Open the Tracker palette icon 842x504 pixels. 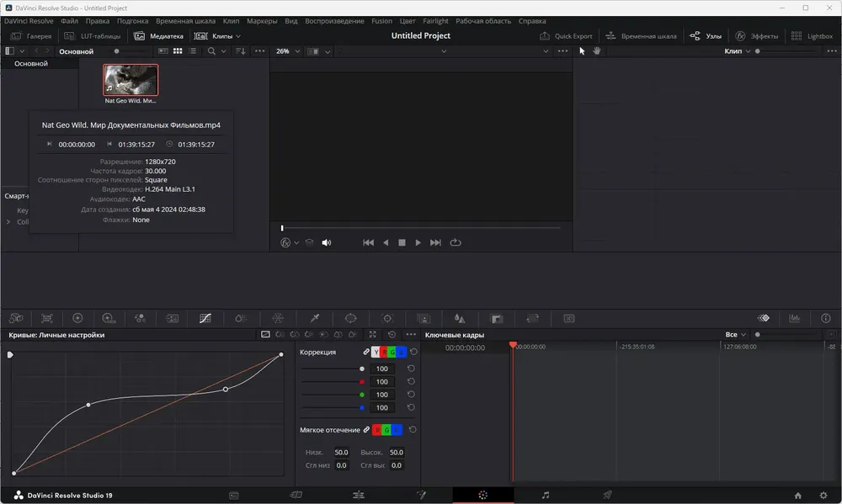coord(387,318)
